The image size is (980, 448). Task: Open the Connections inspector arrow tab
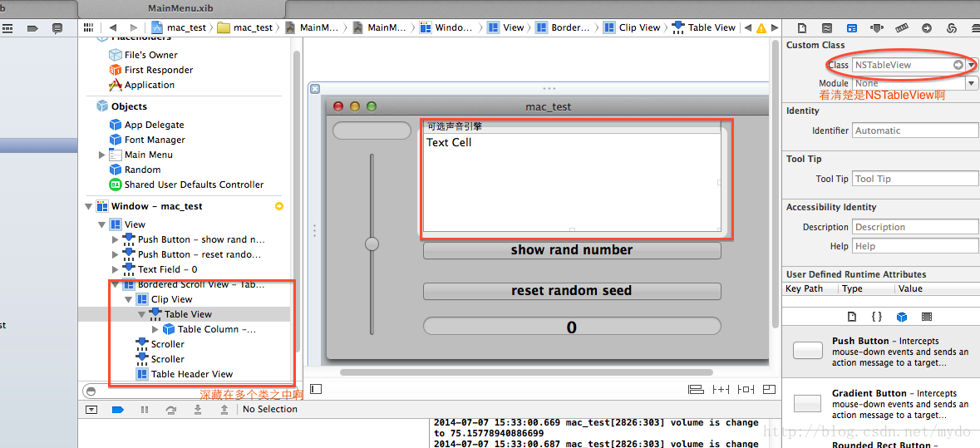point(927,28)
